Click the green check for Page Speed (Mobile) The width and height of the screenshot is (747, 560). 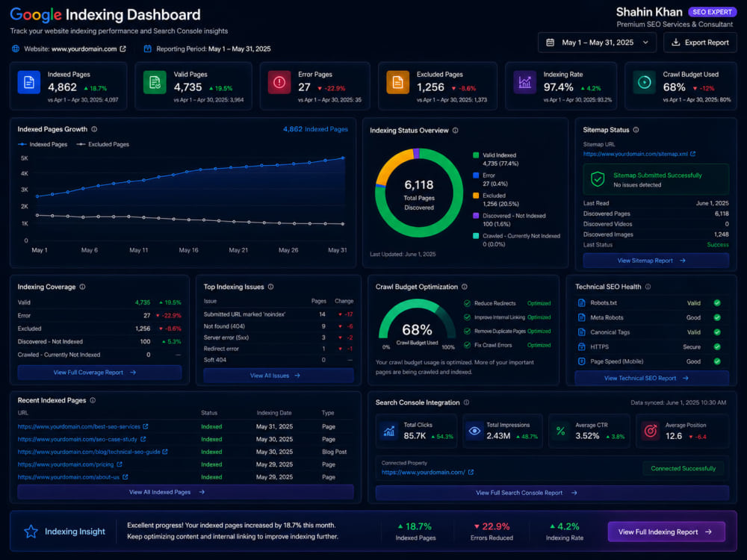coord(717,361)
